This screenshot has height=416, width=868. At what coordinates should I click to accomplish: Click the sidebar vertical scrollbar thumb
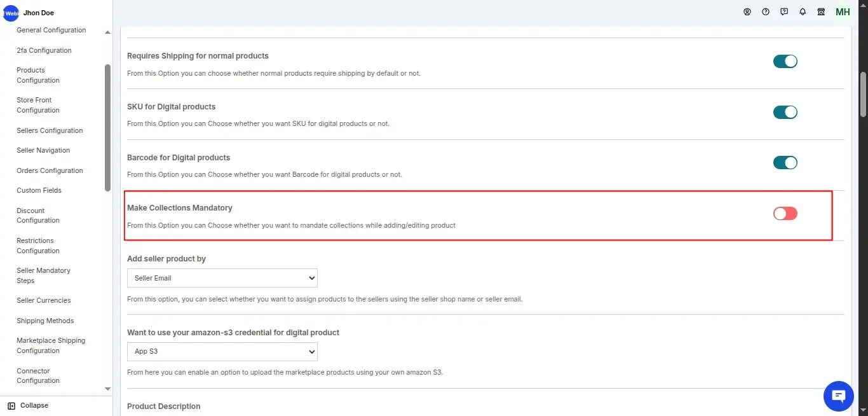pyautogui.click(x=107, y=127)
